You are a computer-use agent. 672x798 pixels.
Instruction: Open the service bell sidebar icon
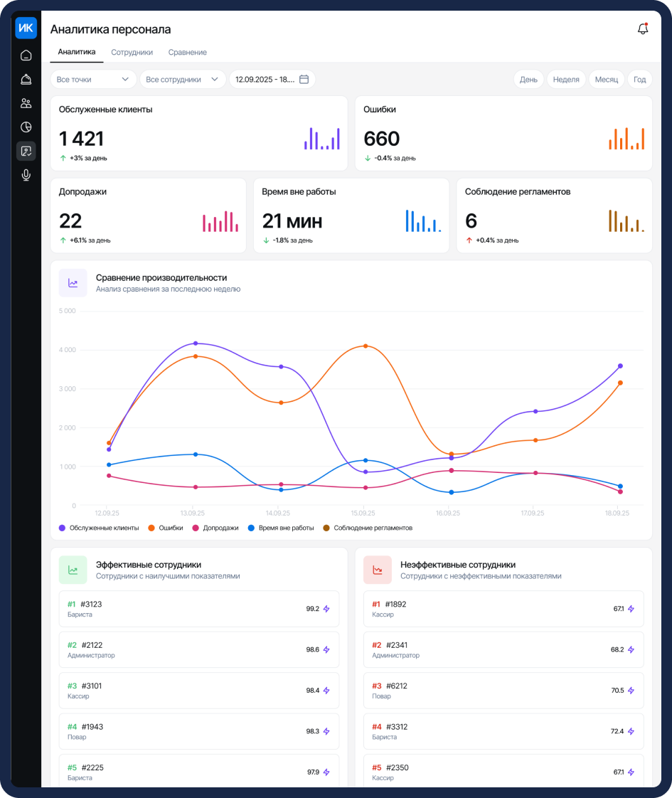[26, 80]
